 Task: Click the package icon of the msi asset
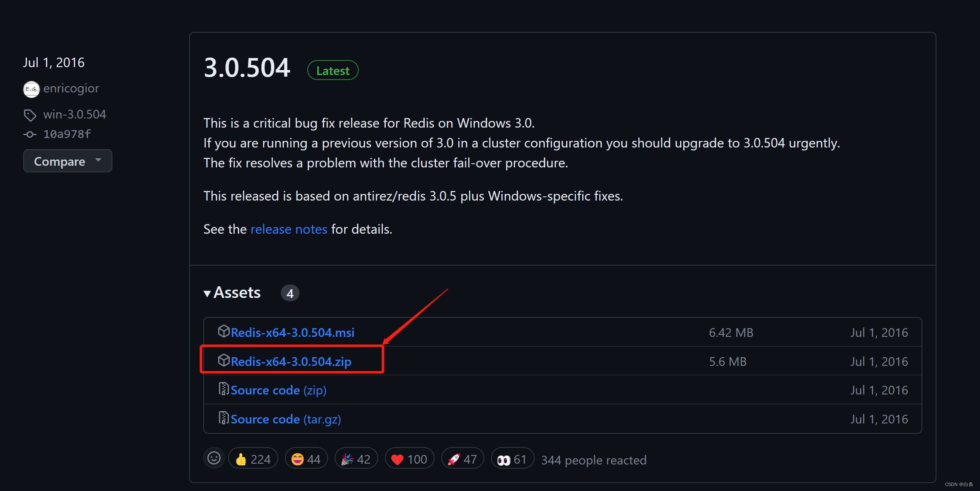(224, 331)
